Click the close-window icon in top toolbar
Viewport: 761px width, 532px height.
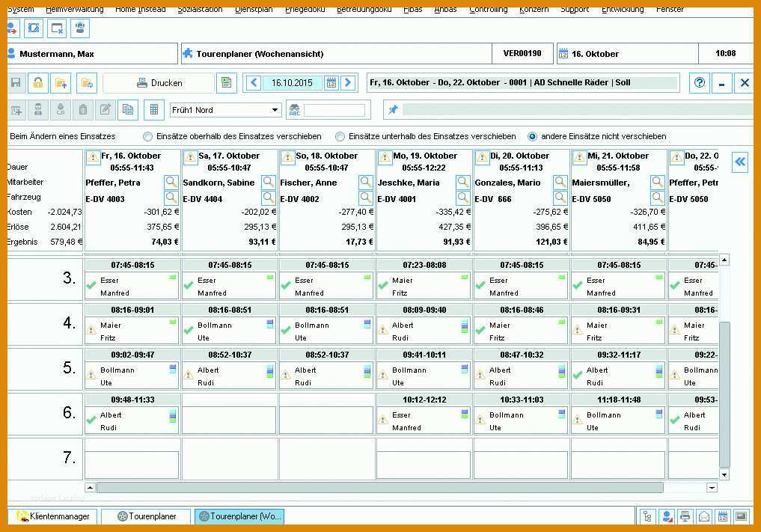tap(58, 28)
